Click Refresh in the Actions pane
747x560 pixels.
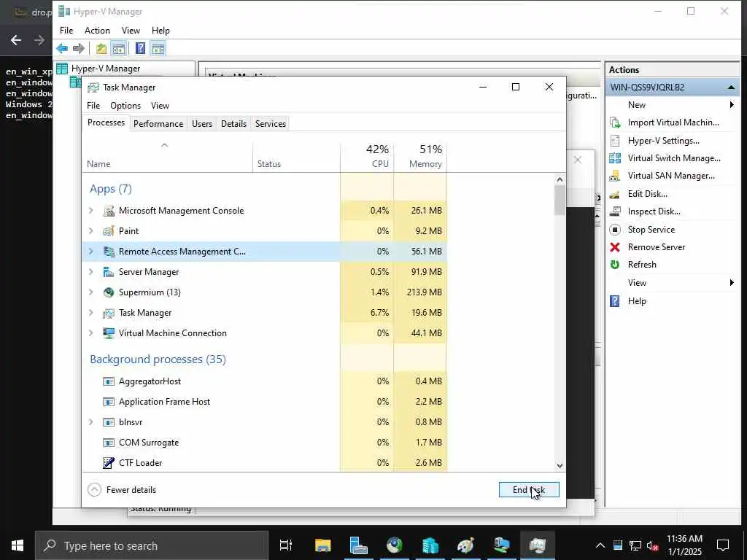[x=642, y=265]
